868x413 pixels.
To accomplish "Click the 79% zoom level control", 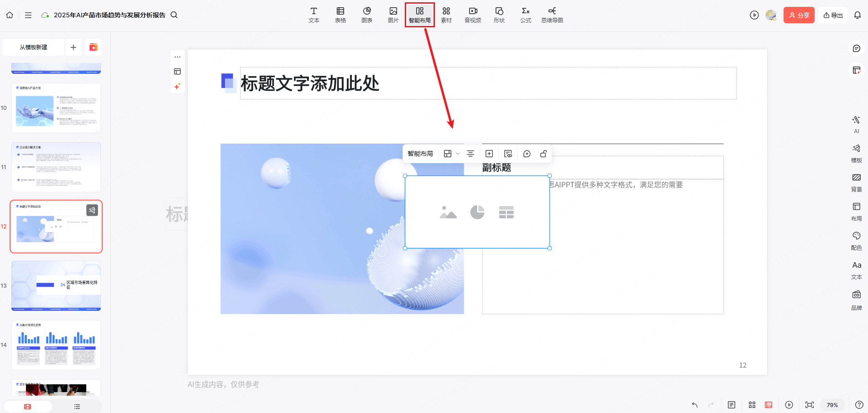I will coord(832,405).
